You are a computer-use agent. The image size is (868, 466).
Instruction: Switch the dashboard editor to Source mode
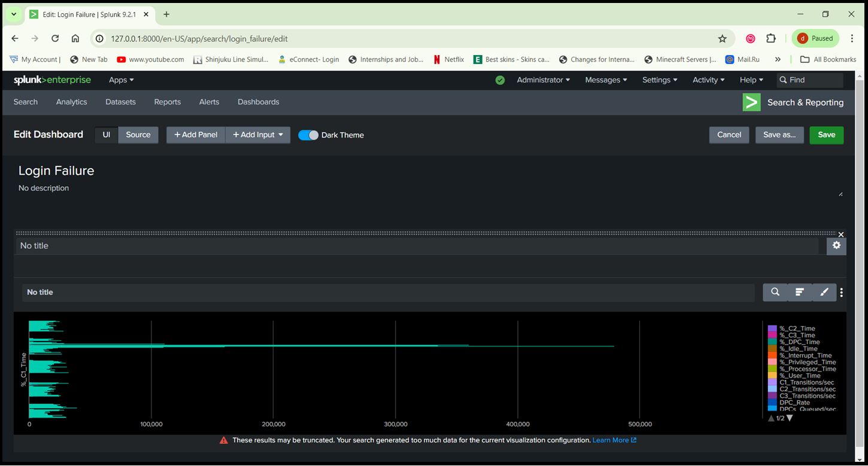(x=138, y=135)
